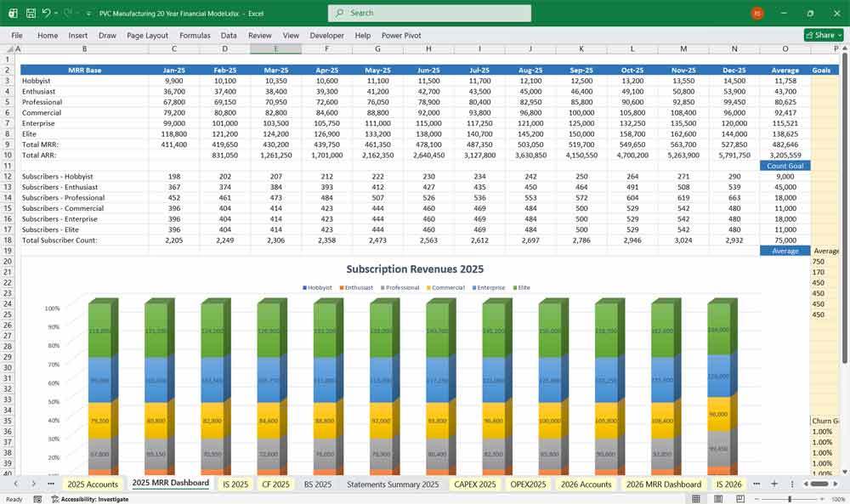Click the Undo icon
Viewport: 850px width, 504px height.
[46, 13]
